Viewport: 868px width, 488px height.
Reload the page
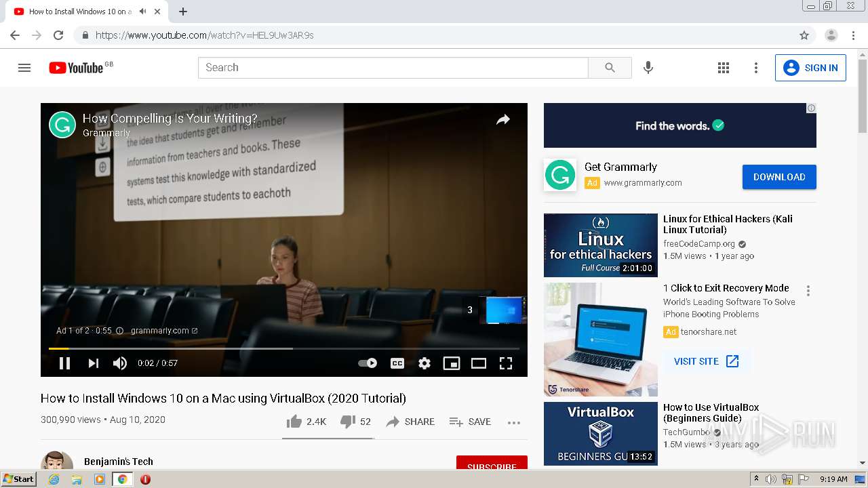click(x=58, y=35)
